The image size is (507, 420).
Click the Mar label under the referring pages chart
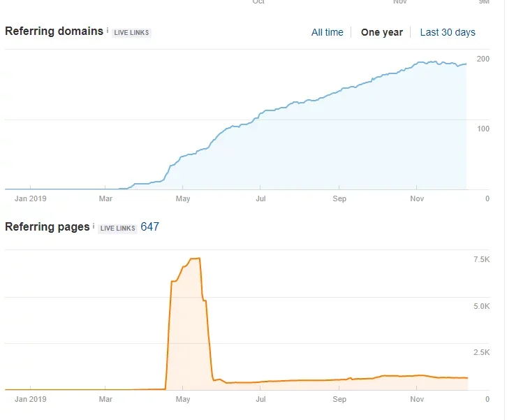(x=105, y=399)
